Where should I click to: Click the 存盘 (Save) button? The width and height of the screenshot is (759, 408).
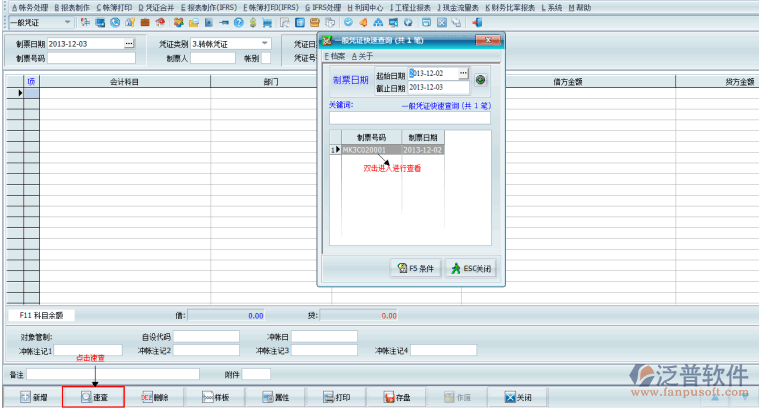pyautogui.click(x=397, y=397)
